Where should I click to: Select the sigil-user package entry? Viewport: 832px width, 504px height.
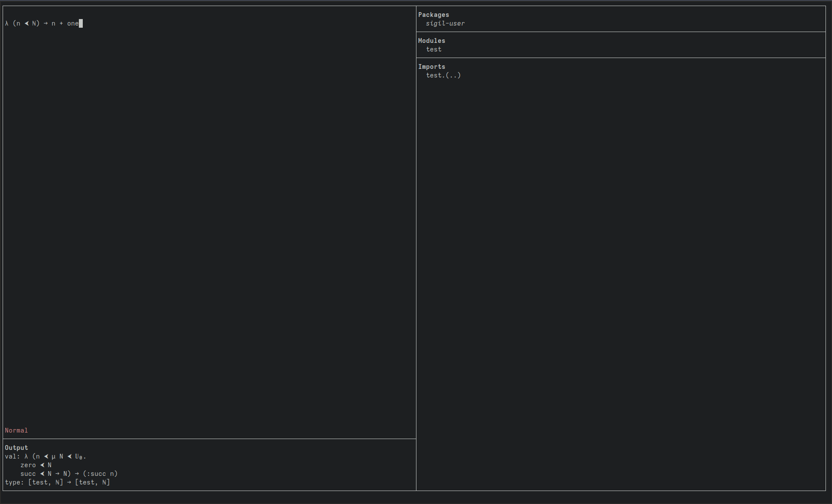445,23
